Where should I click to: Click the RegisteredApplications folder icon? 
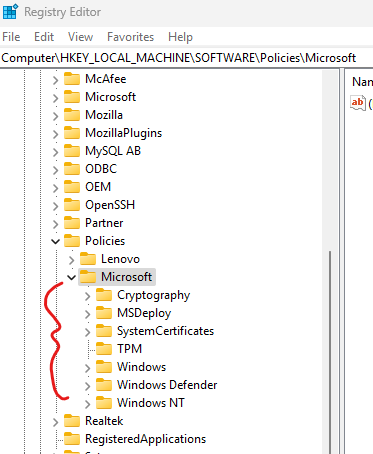(x=72, y=439)
